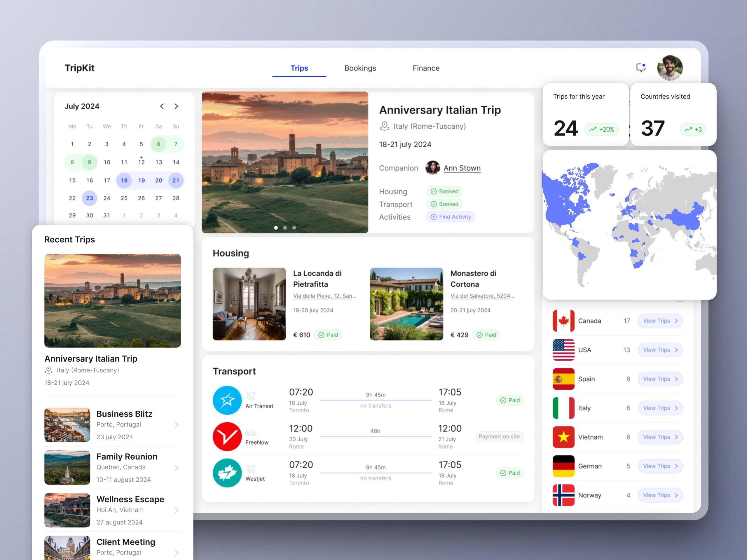Show second image in trip photo carousel
The height and width of the screenshot is (560, 747).
tap(285, 228)
